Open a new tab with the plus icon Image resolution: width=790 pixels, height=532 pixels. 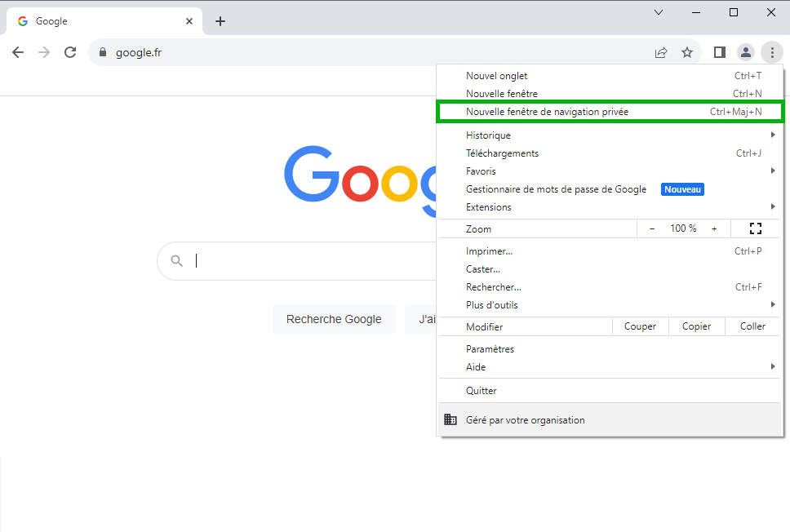click(220, 21)
